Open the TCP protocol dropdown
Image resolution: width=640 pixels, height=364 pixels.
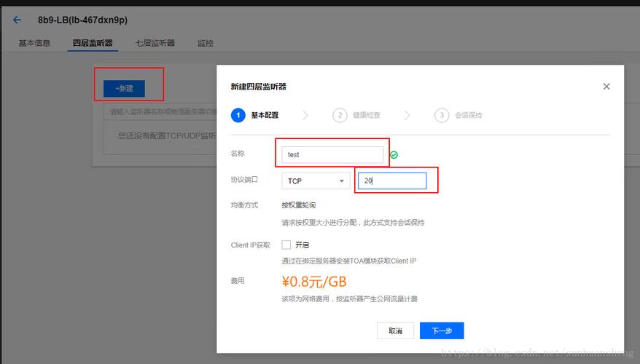316,181
